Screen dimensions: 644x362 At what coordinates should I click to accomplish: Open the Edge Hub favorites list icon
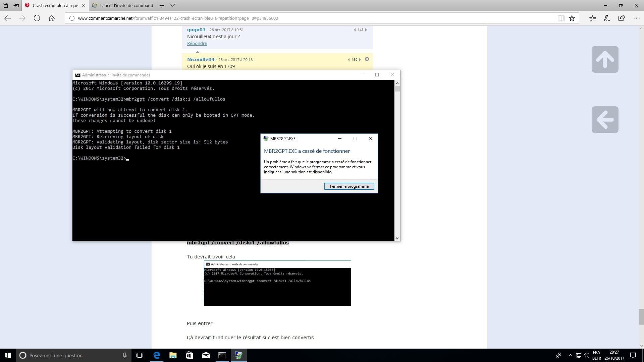click(x=592, y=18)
